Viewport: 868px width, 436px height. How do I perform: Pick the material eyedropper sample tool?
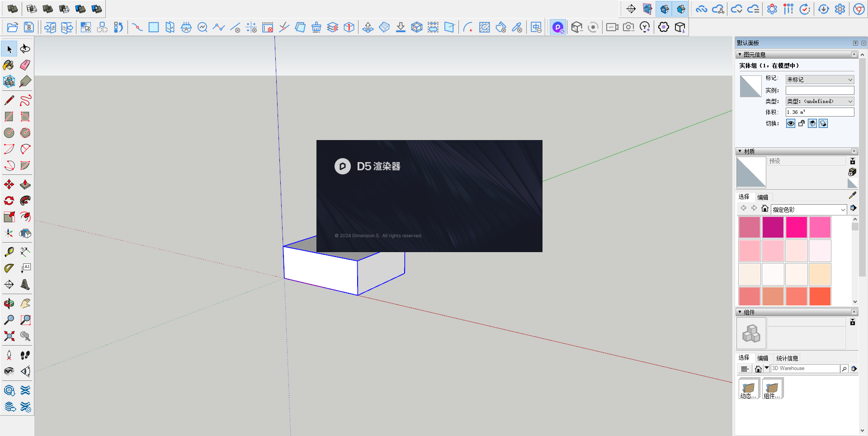click(853, 195)
